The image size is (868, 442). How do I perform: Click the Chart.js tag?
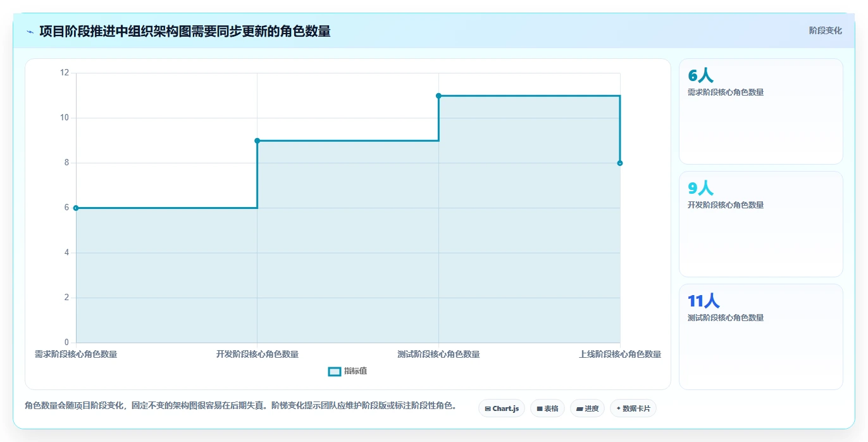502,408
